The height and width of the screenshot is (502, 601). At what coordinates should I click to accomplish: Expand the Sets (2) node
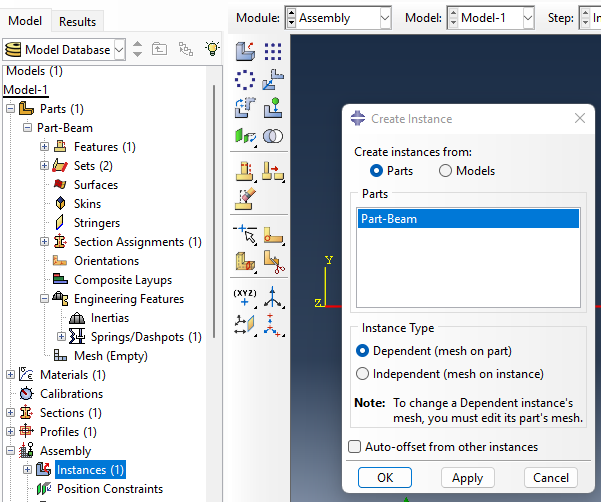pos(44,166)
